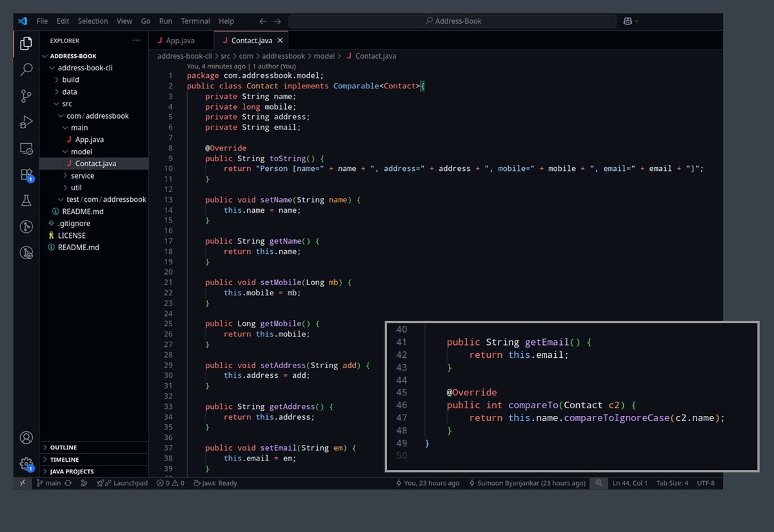Open the Extensions view with the badge
This screenshot has width=774, height=532.
(x=26, y=175)
